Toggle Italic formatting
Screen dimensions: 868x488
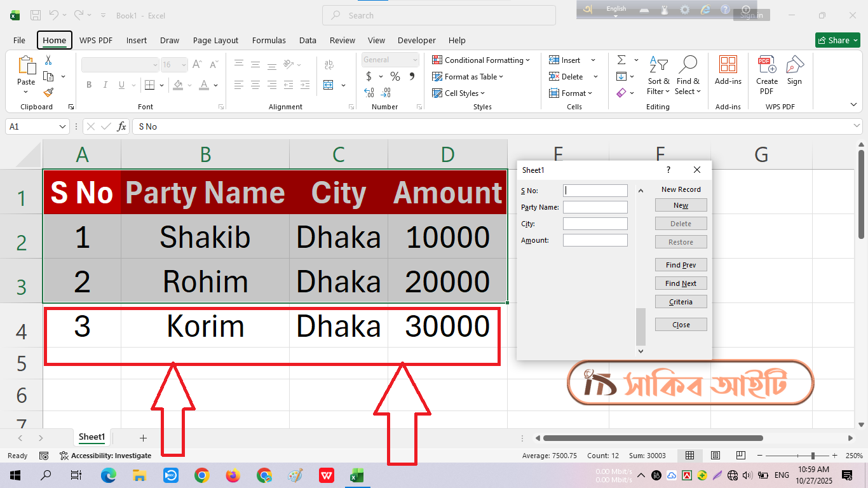[x=105, y=85]
